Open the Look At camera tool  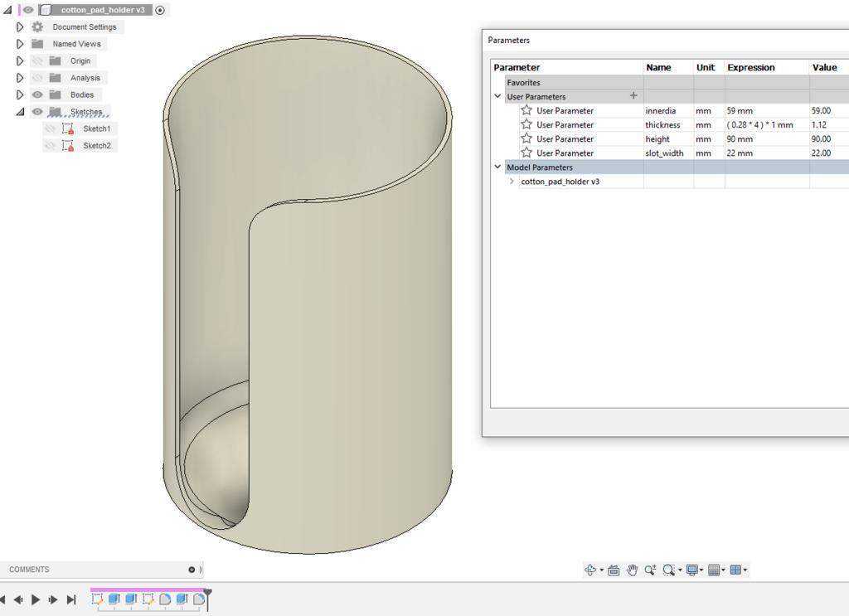[x=614, y=570]
